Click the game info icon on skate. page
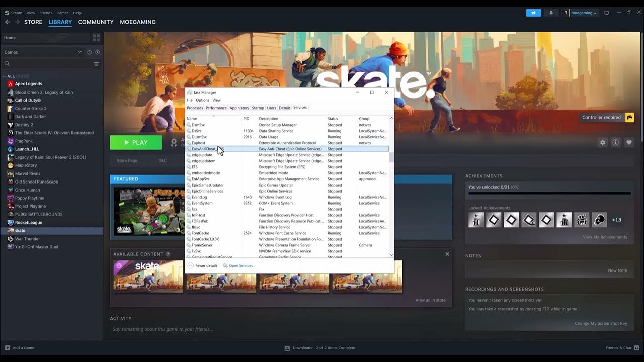The width and height of the screenshot is (644, 362). click(615, 143)
